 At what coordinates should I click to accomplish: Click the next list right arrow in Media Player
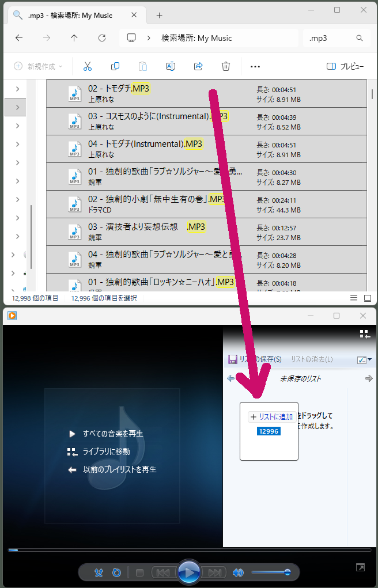coord(369,378)
